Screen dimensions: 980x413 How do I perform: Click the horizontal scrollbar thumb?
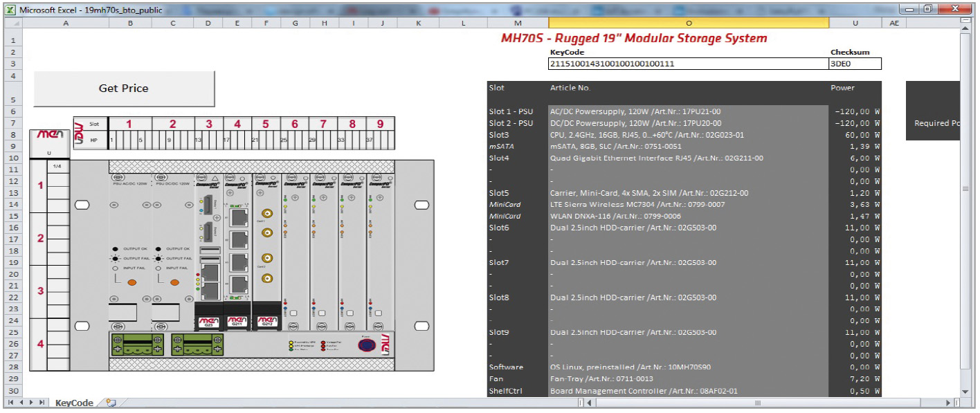point(758,403)
